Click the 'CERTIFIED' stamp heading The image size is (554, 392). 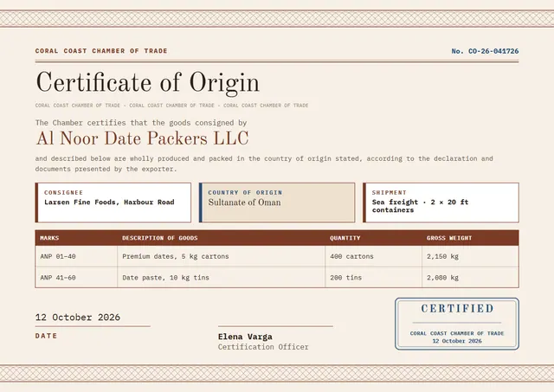pyautogui.click(x=457, y=308)
